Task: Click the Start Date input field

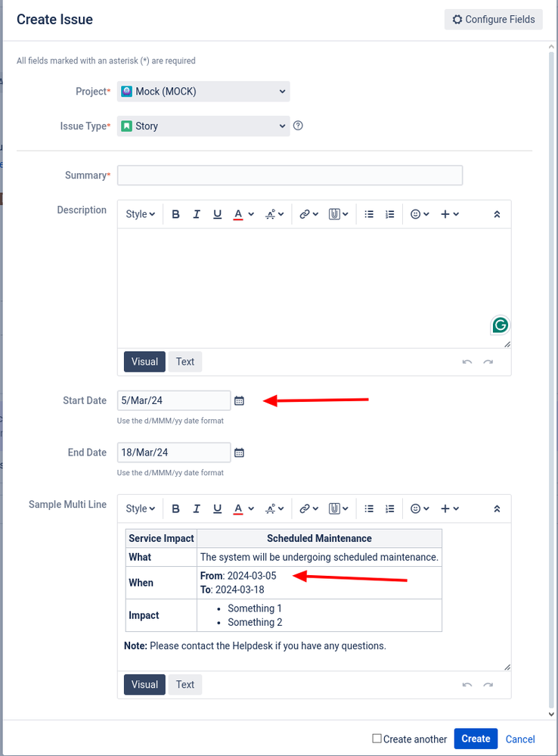Action: 174,400
